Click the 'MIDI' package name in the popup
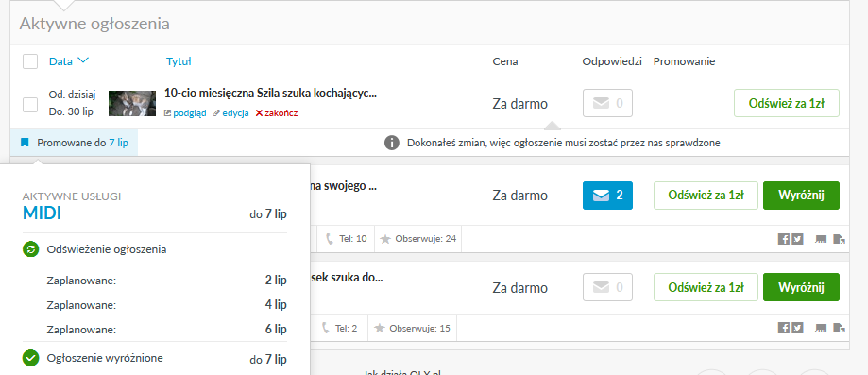The height and width of the screenshot is (375, 868). click(43, 213)
